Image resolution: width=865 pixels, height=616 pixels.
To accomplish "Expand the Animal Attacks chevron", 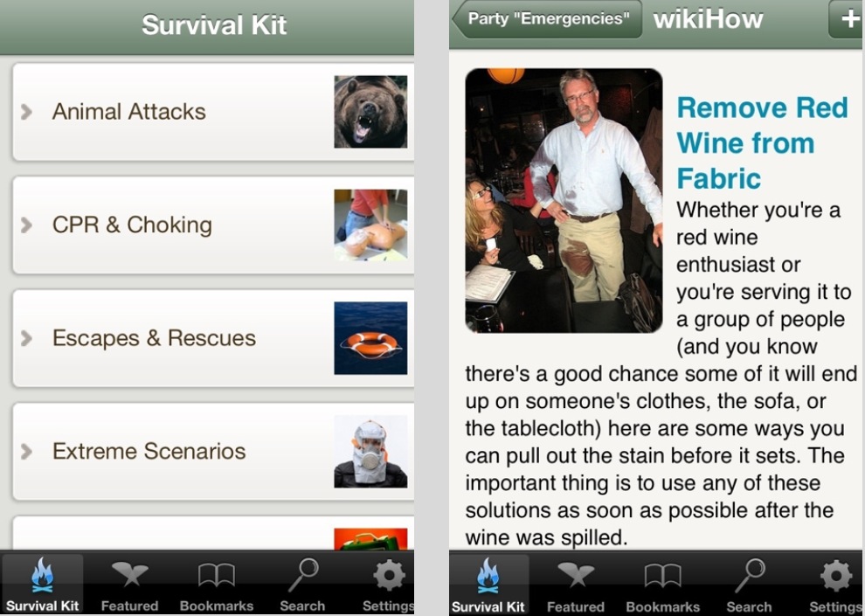I will coord(26,112).
